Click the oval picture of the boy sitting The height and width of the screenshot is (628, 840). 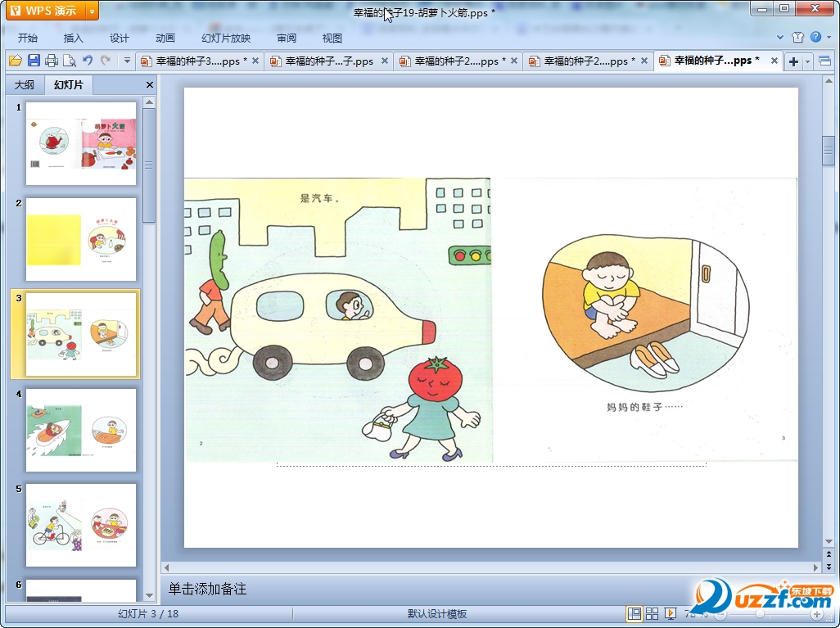[645, 313]
